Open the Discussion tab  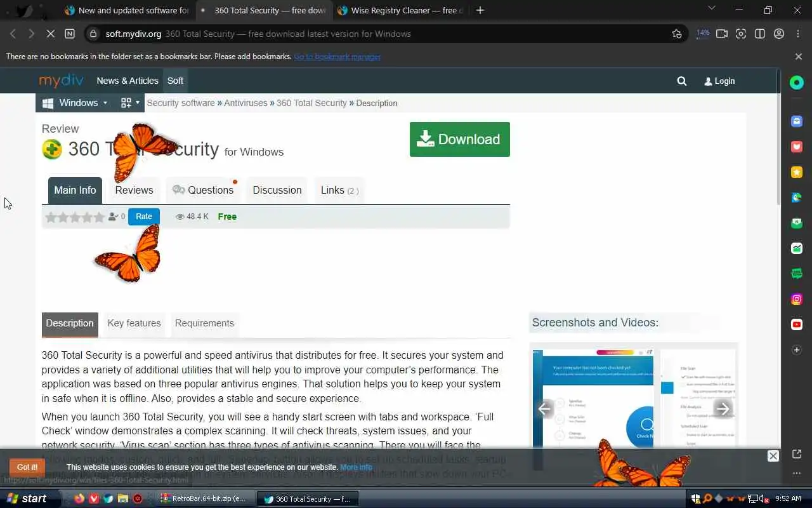(277, 190)
